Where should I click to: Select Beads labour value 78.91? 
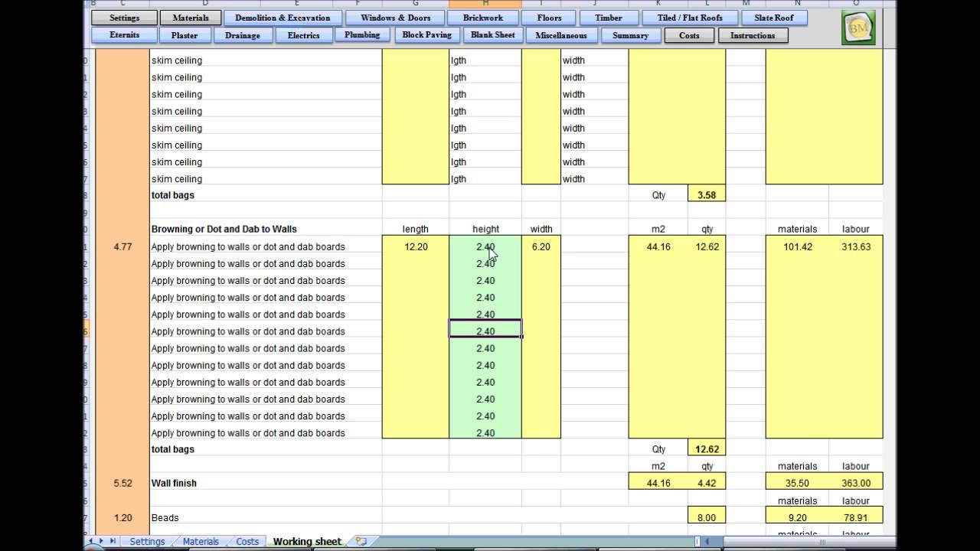pos(855,517)
